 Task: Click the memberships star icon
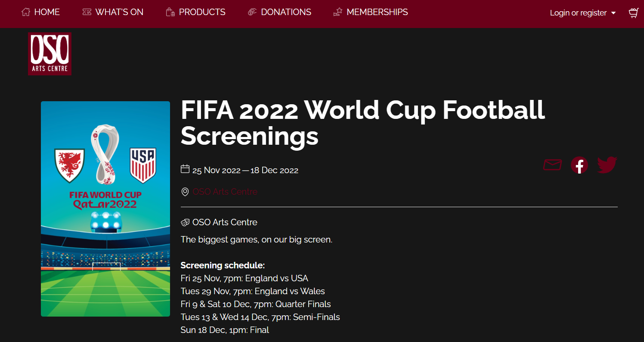click(338, 12)
